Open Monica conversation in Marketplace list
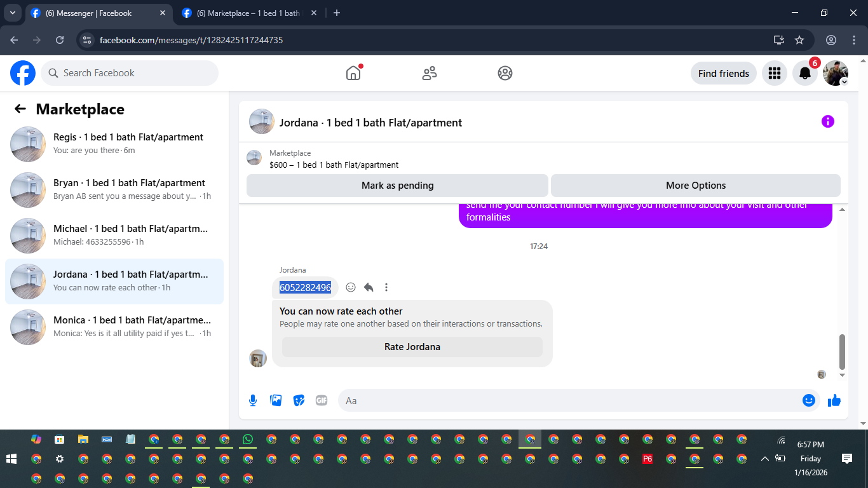The width and height of the screenshot is (868, 488). coord(114,327)
